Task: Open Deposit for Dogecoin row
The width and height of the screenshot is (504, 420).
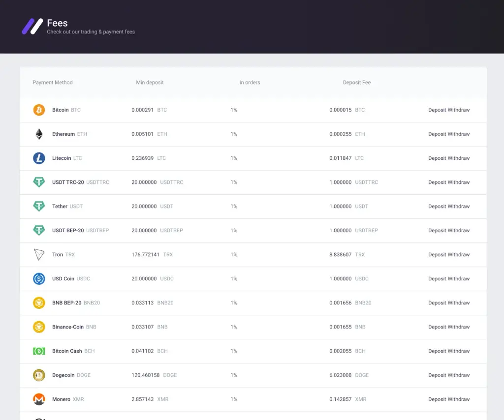Action: 437,375
